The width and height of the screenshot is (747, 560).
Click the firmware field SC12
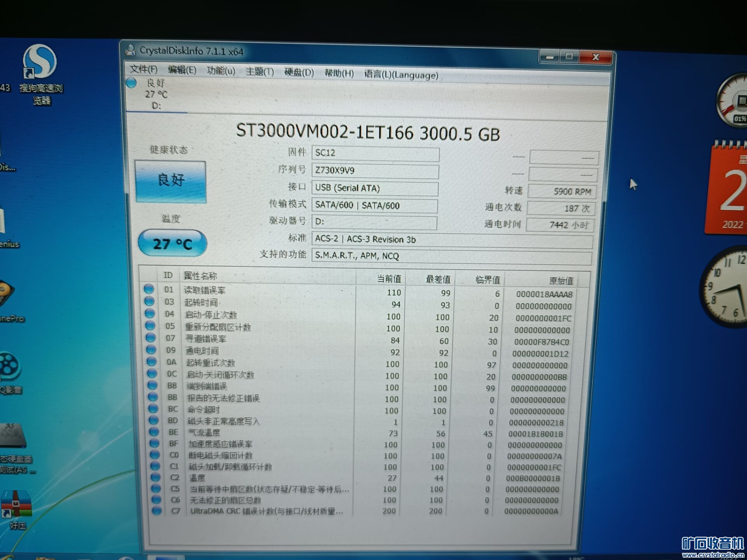(x=375, y=154)
